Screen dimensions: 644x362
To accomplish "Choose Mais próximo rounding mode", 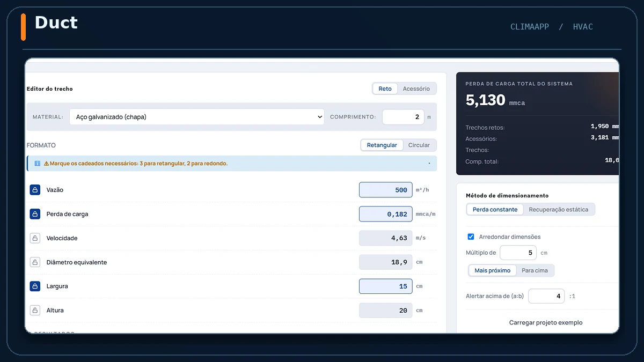I will click(x=492, y=270).
